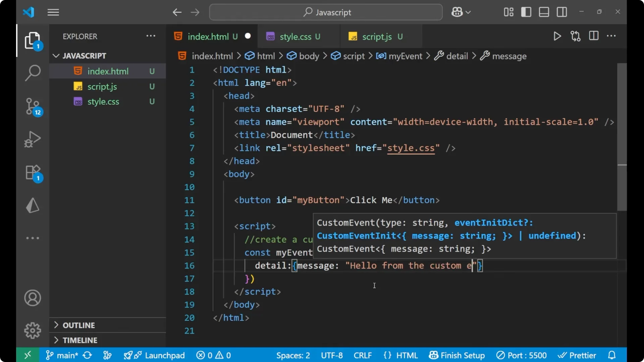
Task: Open Source Control showing 12 pending changes
Action: 33,107
